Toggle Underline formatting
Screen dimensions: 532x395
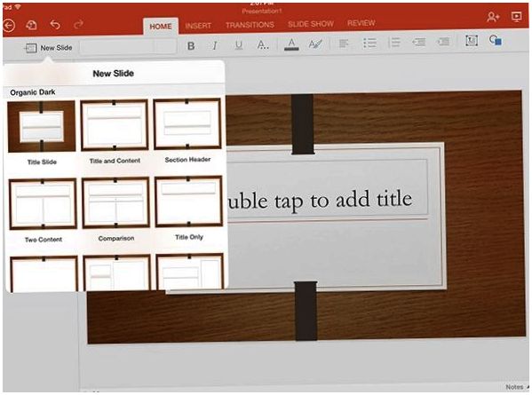[x=239, y=45]
